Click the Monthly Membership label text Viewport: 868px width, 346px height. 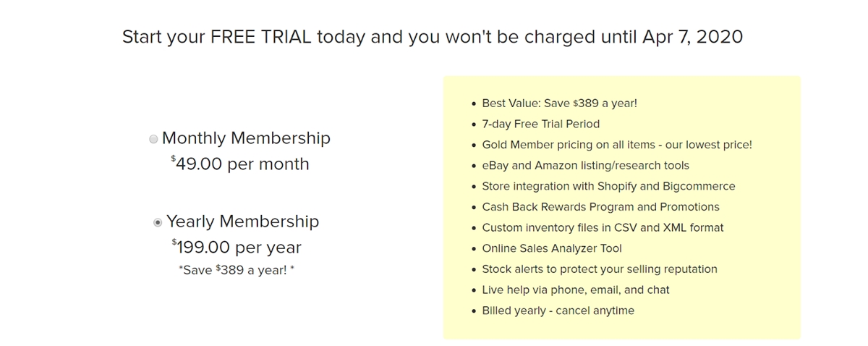tap(246, 138)
